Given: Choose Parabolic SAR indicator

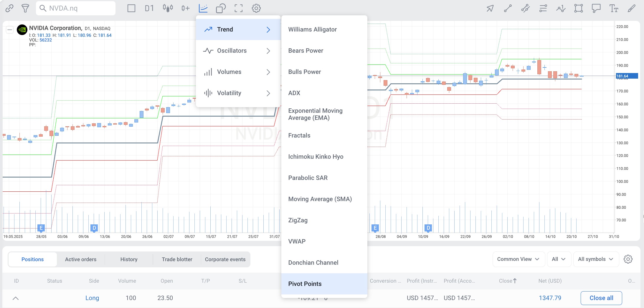Looking at the screenshot, I should [308, 178].
